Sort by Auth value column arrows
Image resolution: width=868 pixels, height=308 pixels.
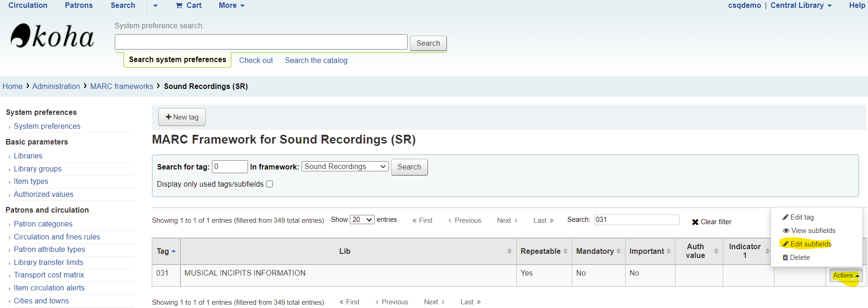coord(716,251)
